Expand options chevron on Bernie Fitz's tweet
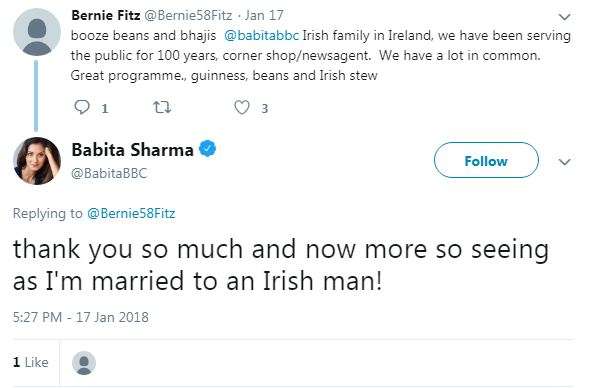The width and height of the screenshot is (593, 388). (x=564, y=17)
